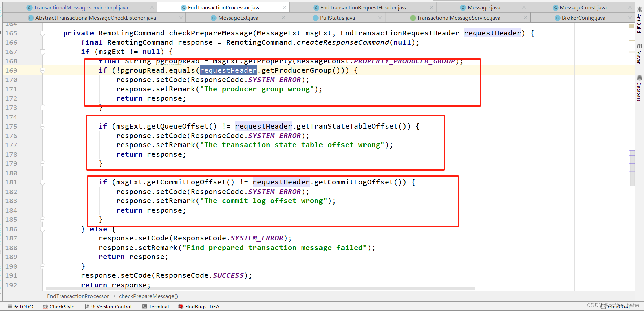Close the TransactionalMessageService.java tab
644x311 pixels.
525,18
